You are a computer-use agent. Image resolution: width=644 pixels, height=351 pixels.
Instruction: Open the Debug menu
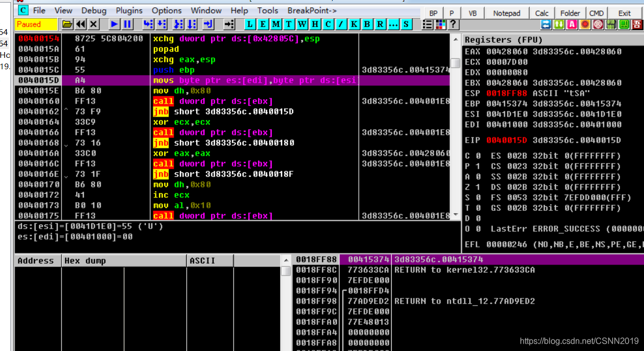click(94, 10)
